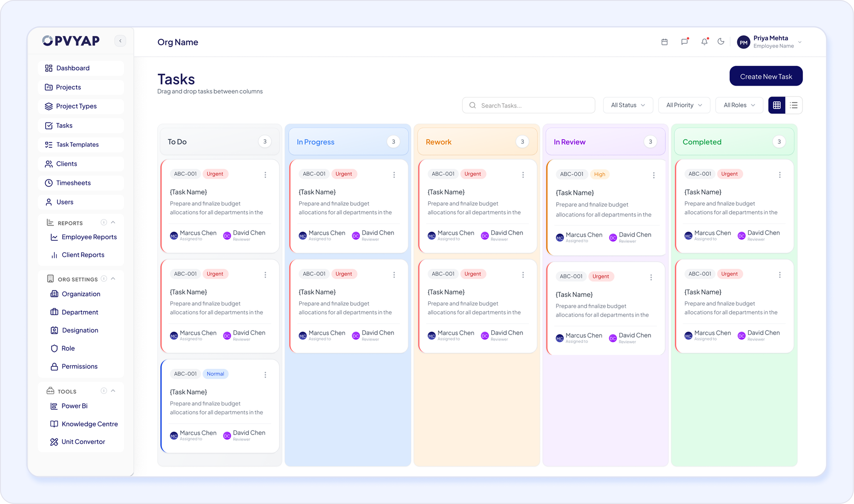854x504 pixels.
Task: Open the All Priority dropdown
Action: [x=684, y=105]
